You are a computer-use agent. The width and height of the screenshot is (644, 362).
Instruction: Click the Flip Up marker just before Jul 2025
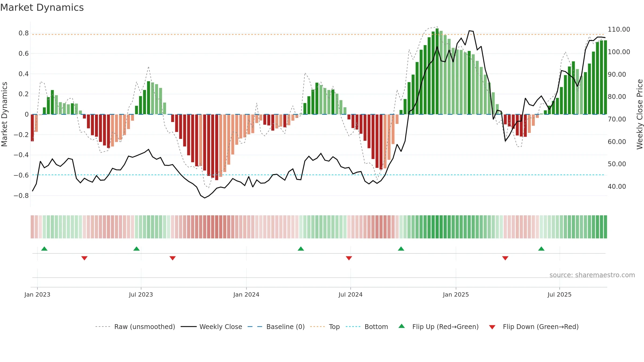point(541,249)
